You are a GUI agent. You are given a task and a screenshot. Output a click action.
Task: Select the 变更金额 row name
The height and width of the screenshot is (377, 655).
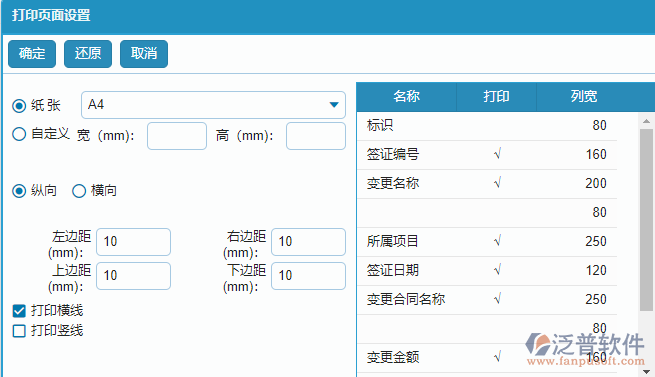[393, 357]
